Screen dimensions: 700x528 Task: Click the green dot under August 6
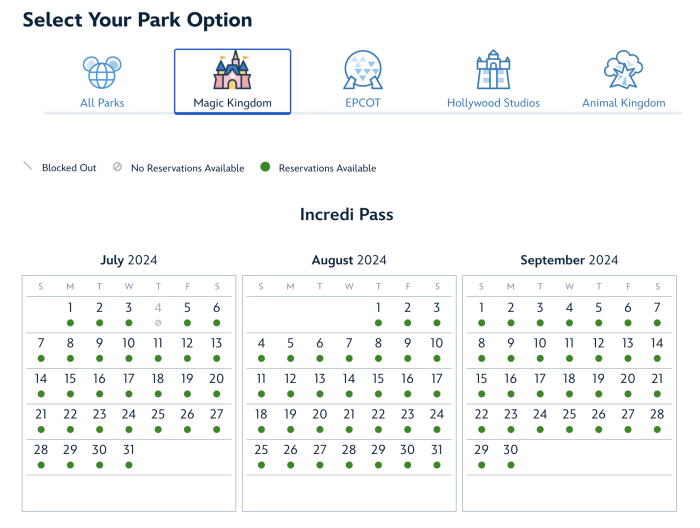[x=320, y=358]
